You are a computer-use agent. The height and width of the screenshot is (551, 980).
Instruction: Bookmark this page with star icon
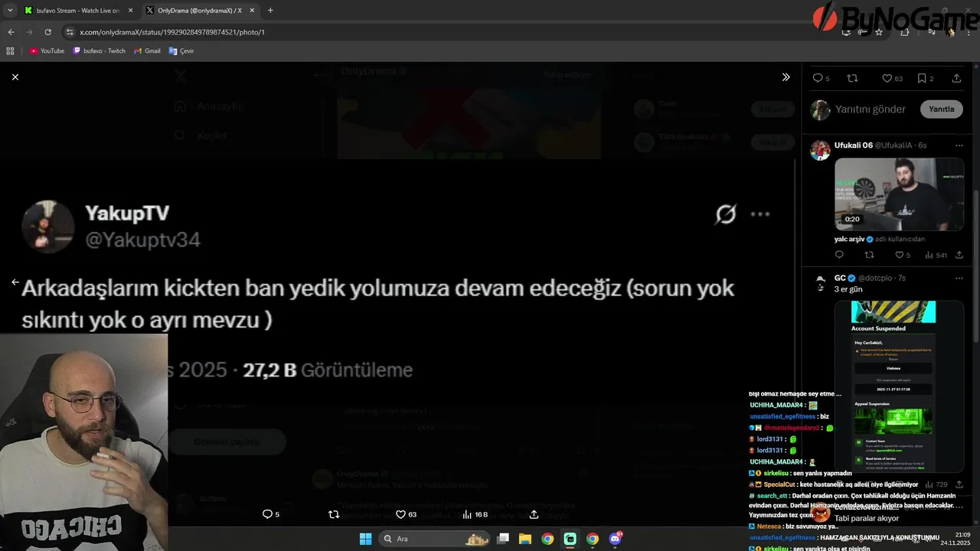pos(879,32)
